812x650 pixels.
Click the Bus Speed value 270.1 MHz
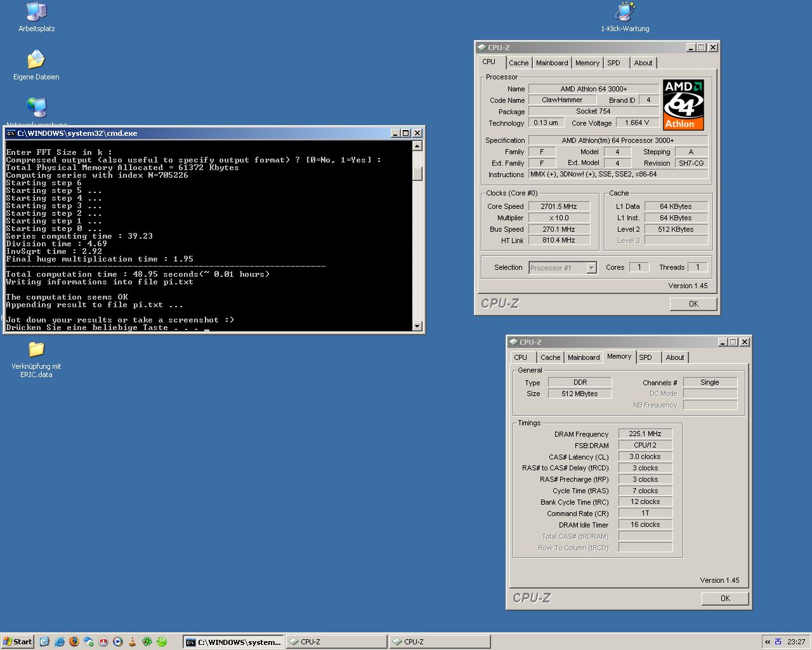[x=559, y=229]
